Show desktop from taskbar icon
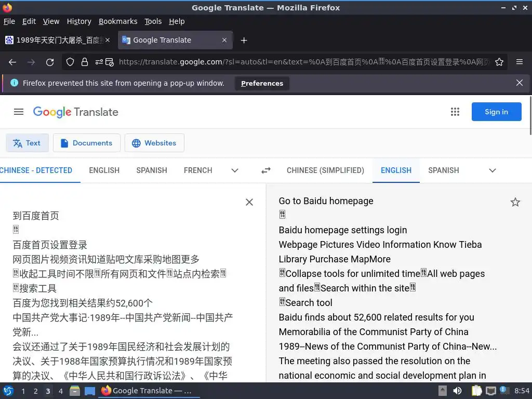 click(89, 391)
